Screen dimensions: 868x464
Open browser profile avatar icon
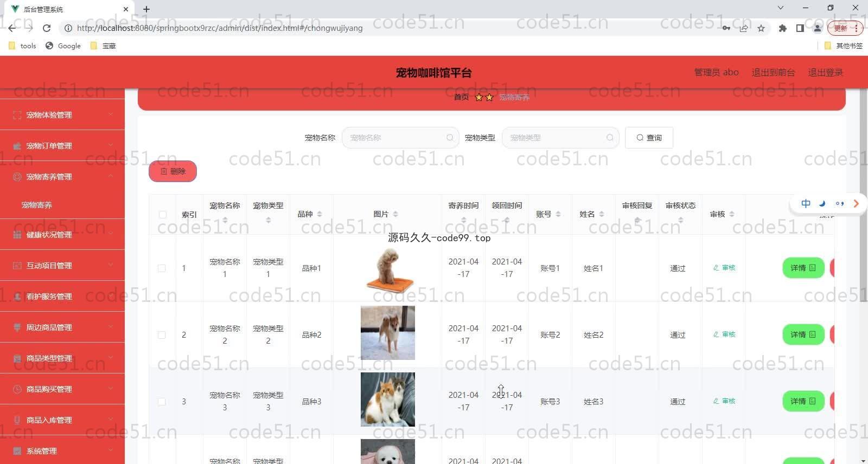coord(817,28)
